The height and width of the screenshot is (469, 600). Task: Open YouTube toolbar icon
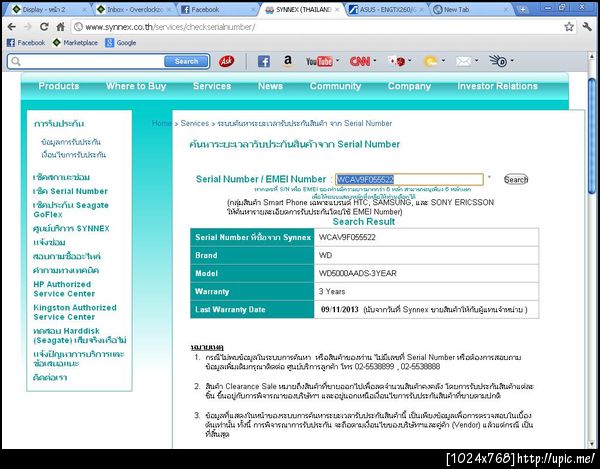click(319, 61)
